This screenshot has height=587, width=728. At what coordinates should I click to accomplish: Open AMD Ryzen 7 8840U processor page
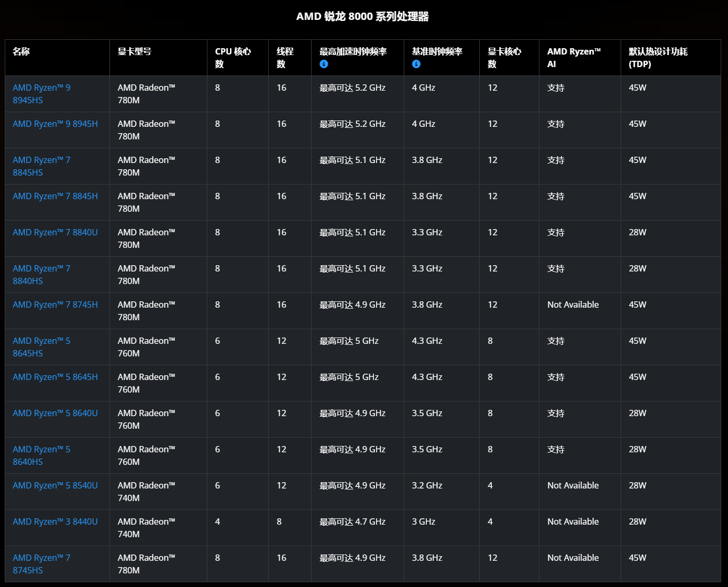click(55, 232)
